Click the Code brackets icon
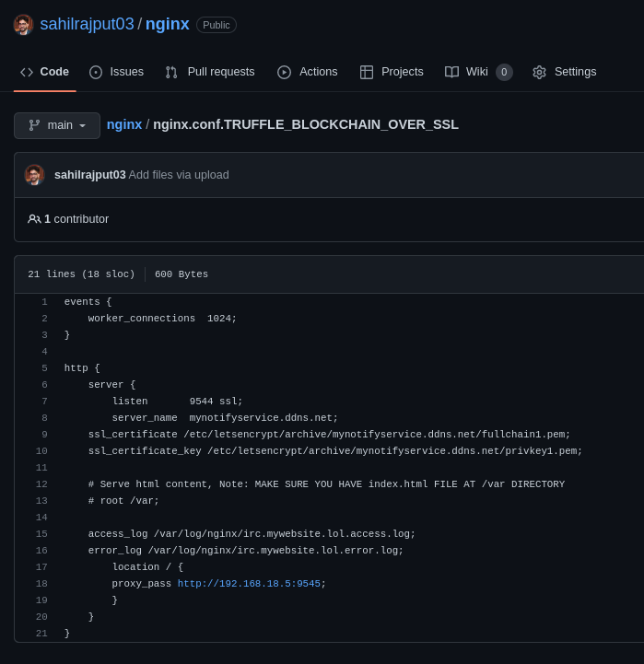The image size is (644, 664). (27, 73)
